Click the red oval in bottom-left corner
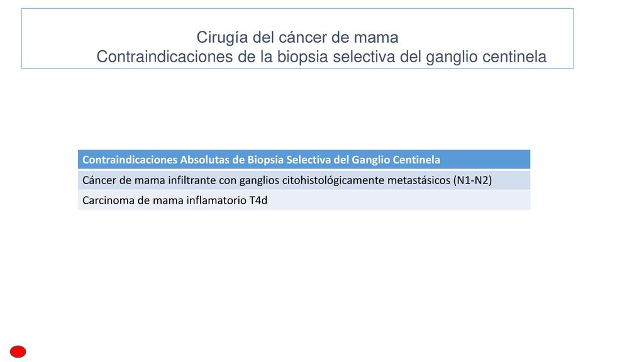The image size is (644, 362). (18, 352)
